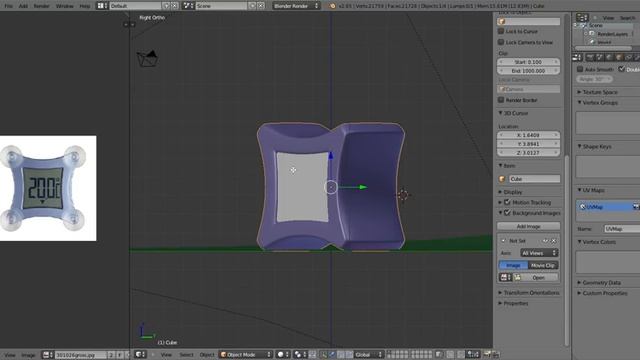
Task: Open the File menu
Action: (x=8, y=6)
